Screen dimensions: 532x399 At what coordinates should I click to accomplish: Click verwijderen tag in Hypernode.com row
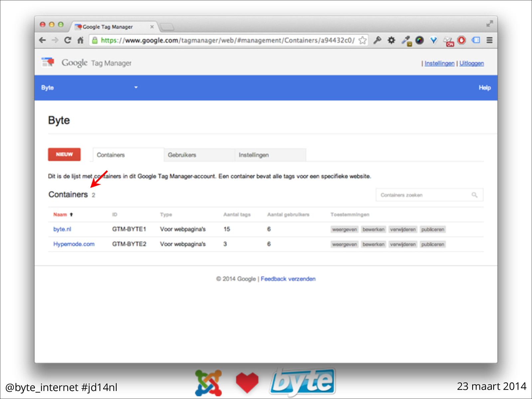[x=403, y=244]
